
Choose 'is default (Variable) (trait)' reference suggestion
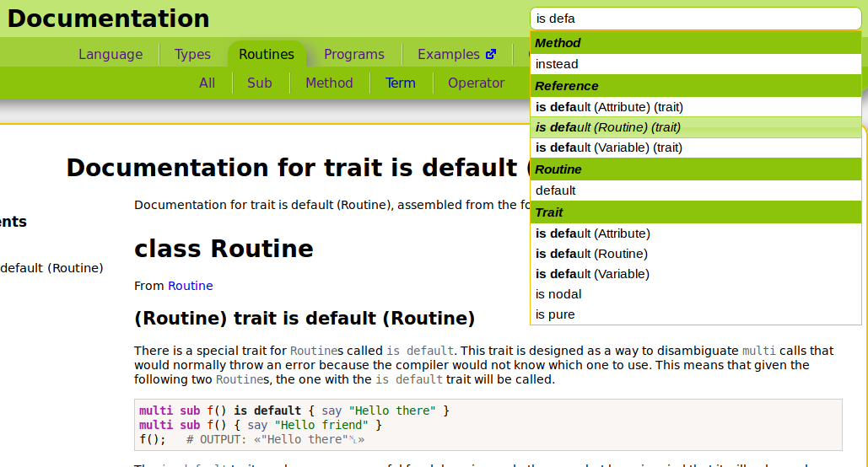tap(696, 148)
